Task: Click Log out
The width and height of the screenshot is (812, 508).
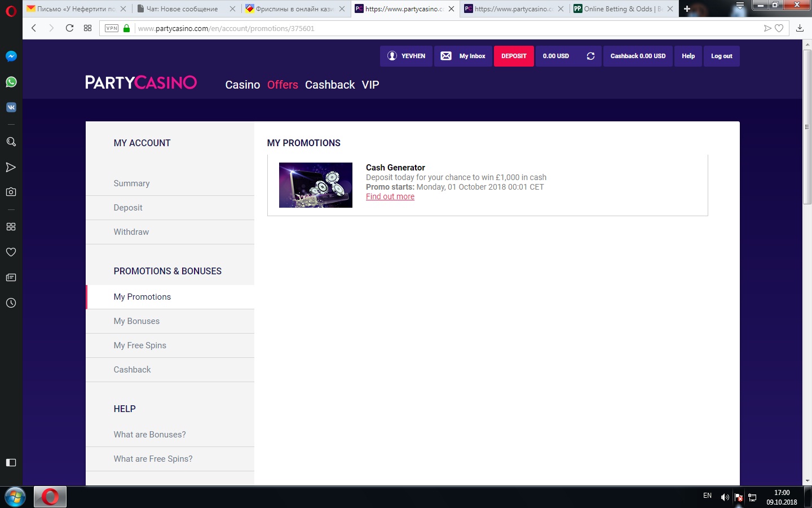Action: coord(721,56)
